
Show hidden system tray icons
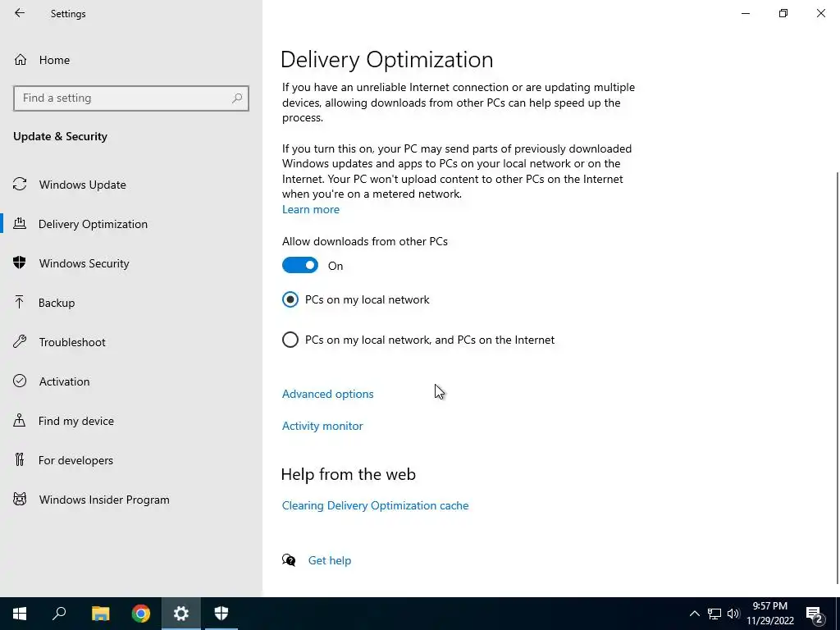(x=694, y=614)
